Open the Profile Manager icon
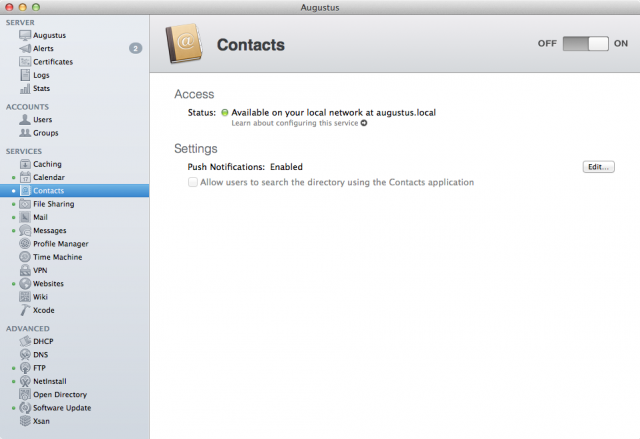Viewport: 640px width, 439px height. pyautogui.click(x=25, y=244)
